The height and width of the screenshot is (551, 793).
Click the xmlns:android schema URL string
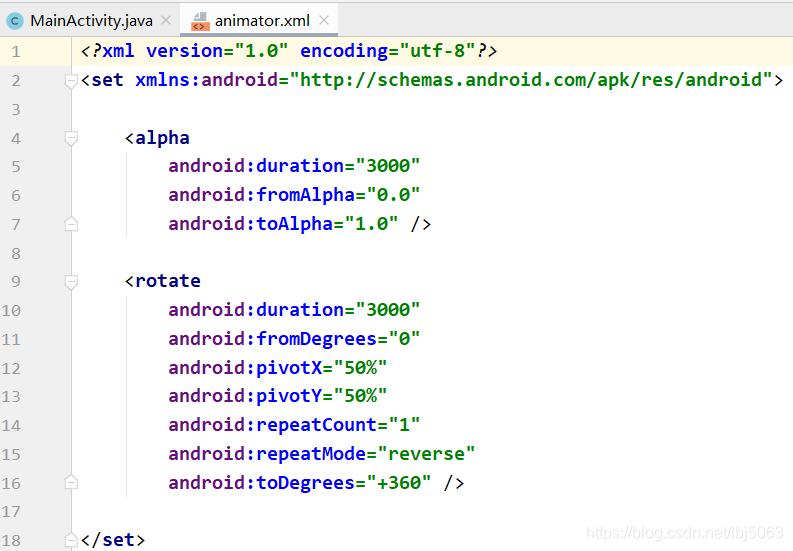click(x=531, y=80)
